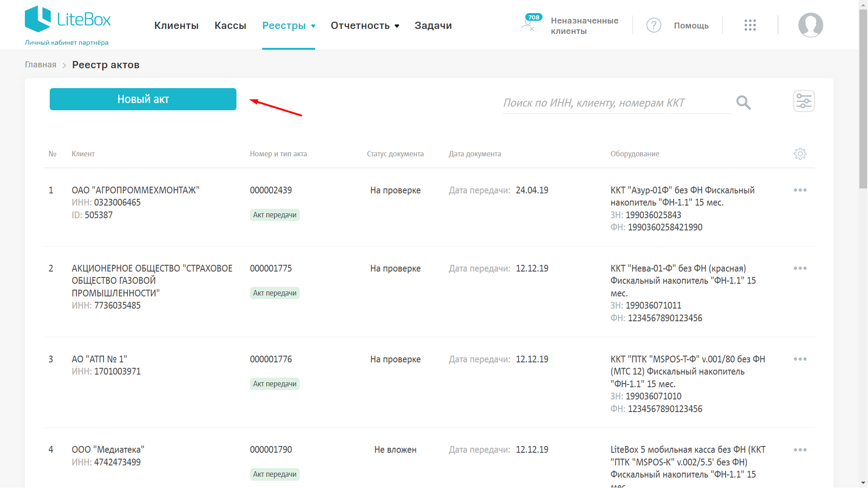Open actions menu for act 000001775
Image resolution: width=868 pixels, height=488 pixels.
pos(800,268)
